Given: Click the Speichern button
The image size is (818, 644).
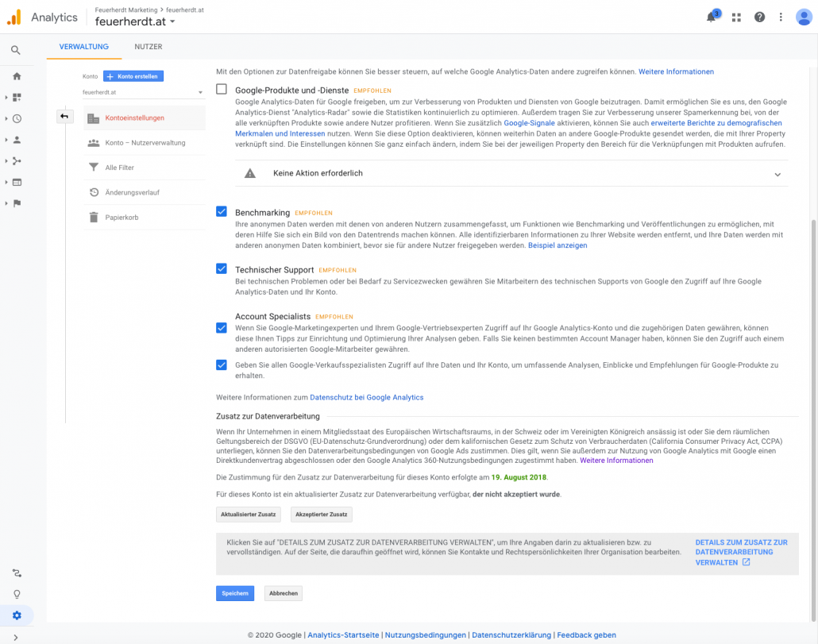Looking at the screenshot, I should [235, 593].
